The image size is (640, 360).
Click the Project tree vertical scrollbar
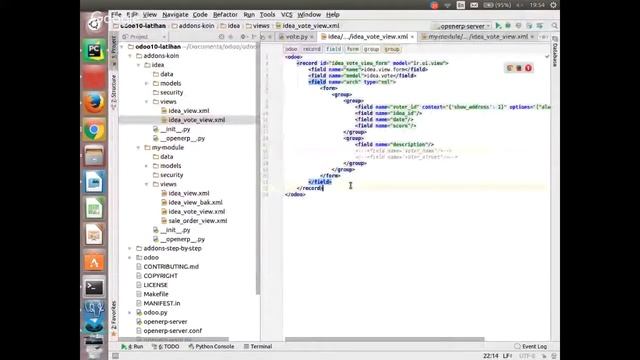(x=258, y=169)
